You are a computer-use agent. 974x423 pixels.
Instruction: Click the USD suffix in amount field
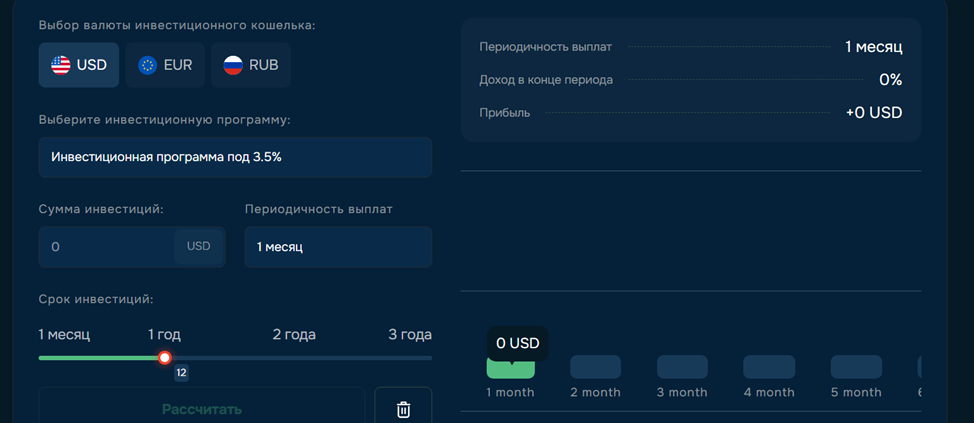tap(198, 246)
